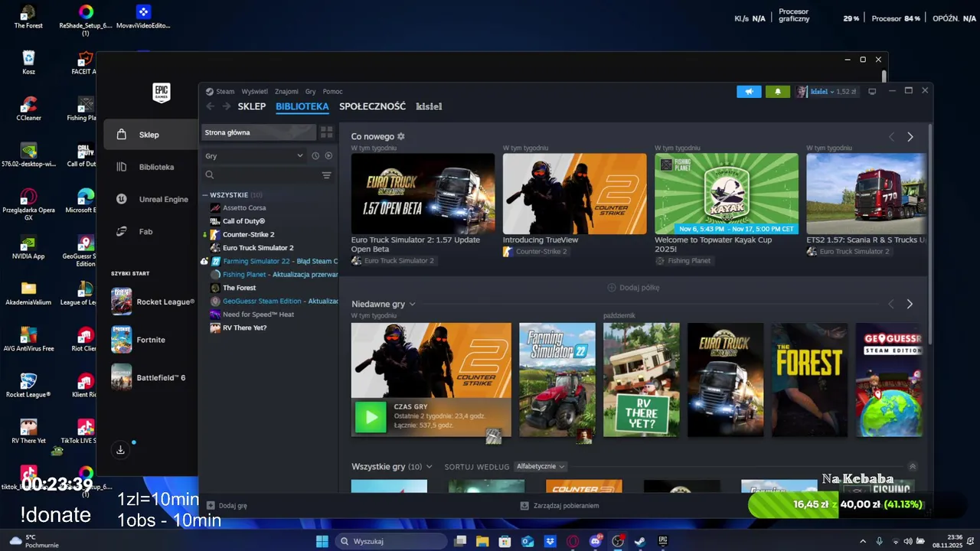
Task: Open Zarządzaj pobieraniem
Action: (x=560, y=506)
